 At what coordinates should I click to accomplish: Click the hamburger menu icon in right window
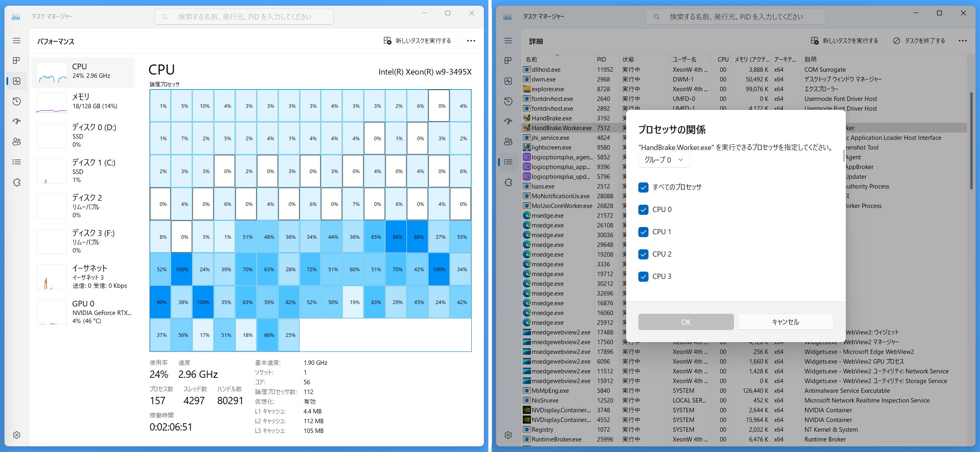[508, 41]
